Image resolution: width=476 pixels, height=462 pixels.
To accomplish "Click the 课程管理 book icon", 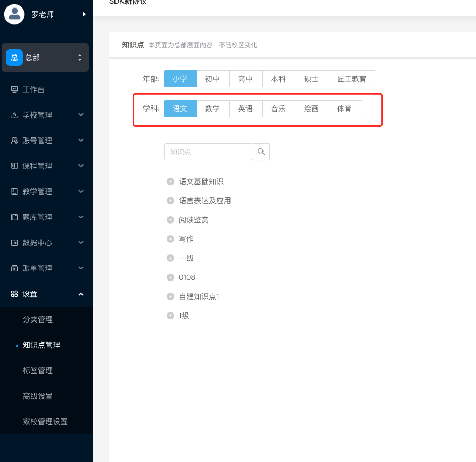I will point(14,166).
